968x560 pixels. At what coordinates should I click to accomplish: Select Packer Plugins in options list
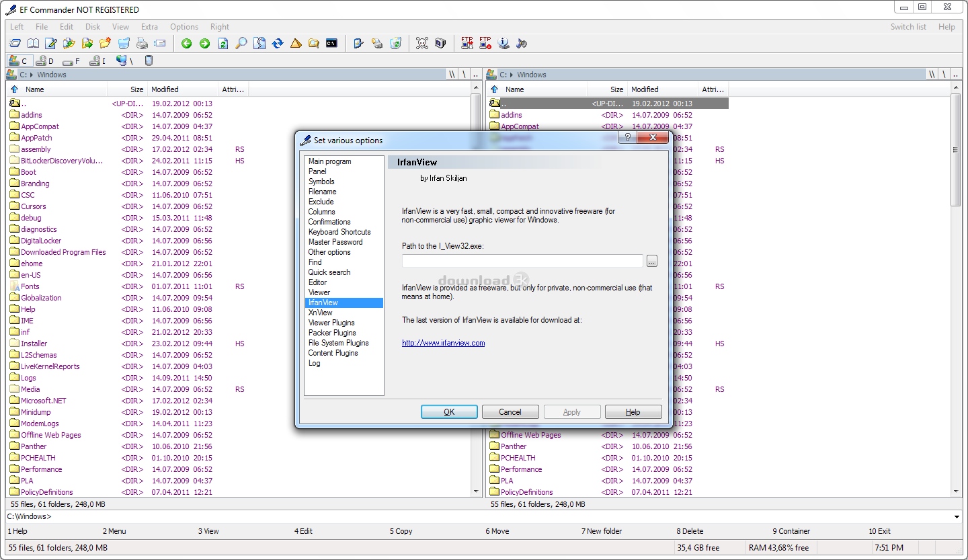pyautogui.click(x=332, y=333)
